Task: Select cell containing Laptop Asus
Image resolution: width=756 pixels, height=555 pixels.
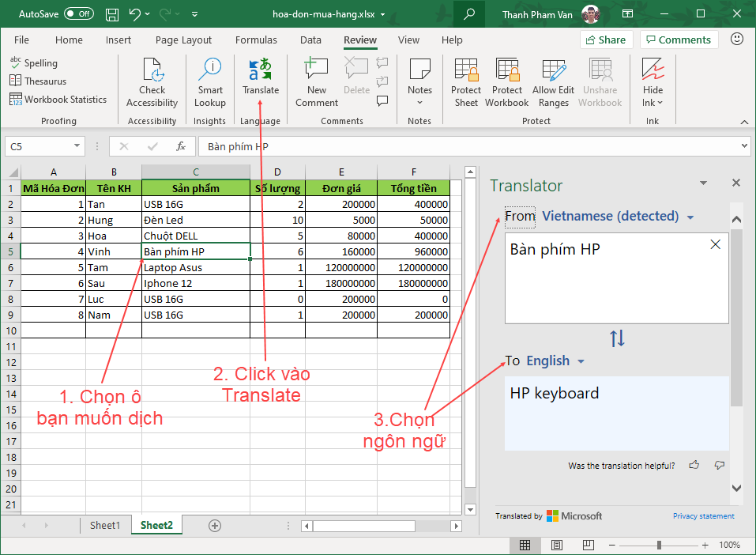Action: click(196, 267)
